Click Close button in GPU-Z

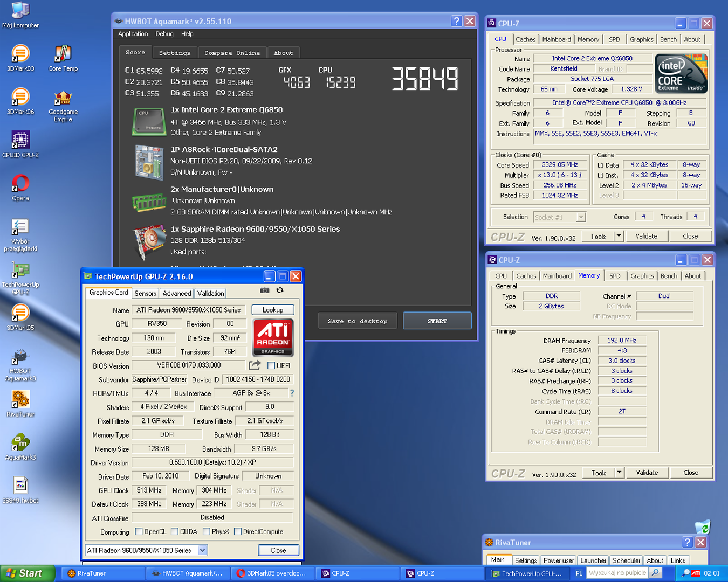coord(278,550)
